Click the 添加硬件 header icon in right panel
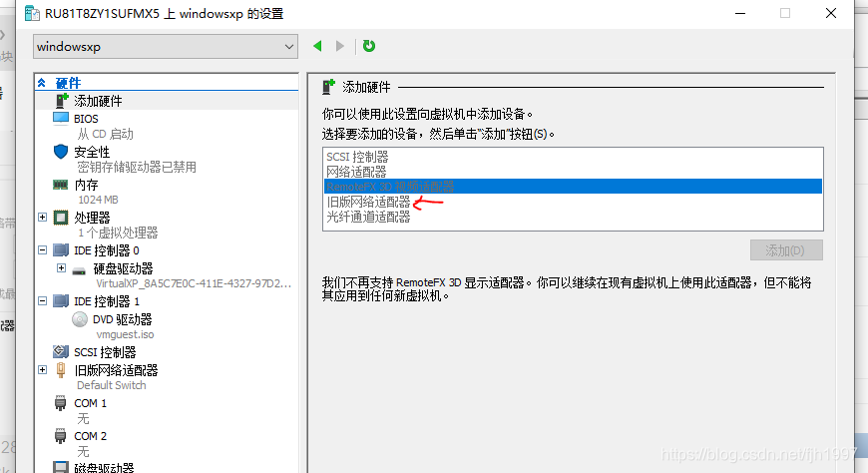 coord(329,87)
